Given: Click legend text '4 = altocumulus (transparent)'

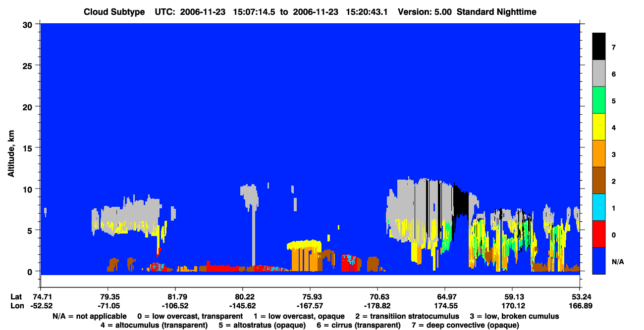Looking at the screenshot, I should point(154,325).
